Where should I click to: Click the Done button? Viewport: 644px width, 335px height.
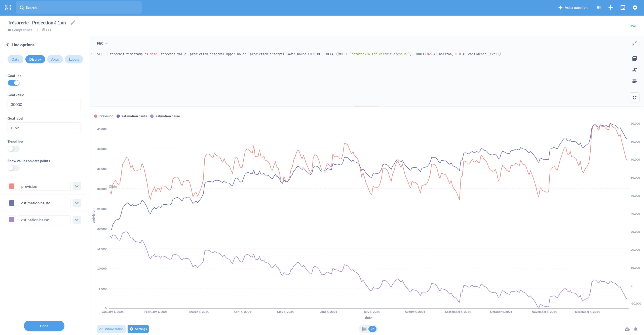[x=44, y=326]
